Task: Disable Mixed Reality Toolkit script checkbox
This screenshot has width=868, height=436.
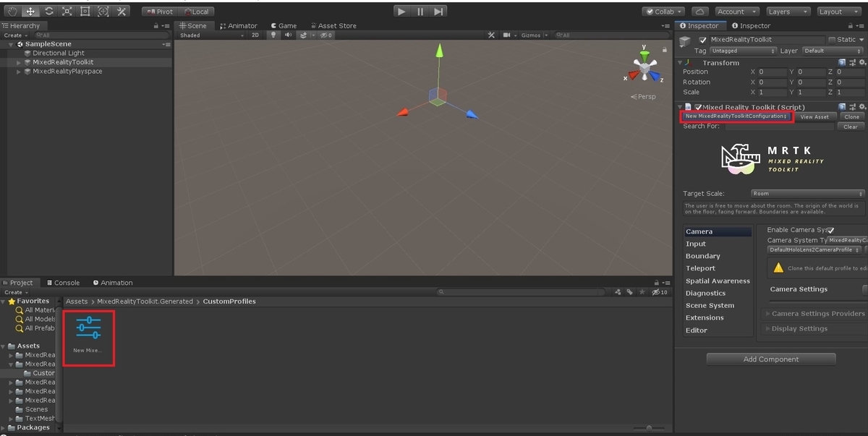Action: click(698, 107)
